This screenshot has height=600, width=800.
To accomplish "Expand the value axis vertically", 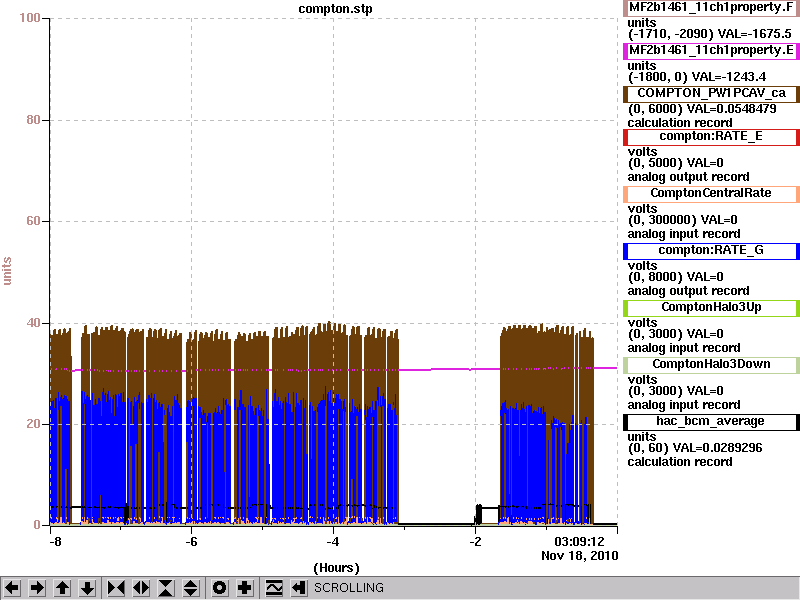I will click(191, 588).
